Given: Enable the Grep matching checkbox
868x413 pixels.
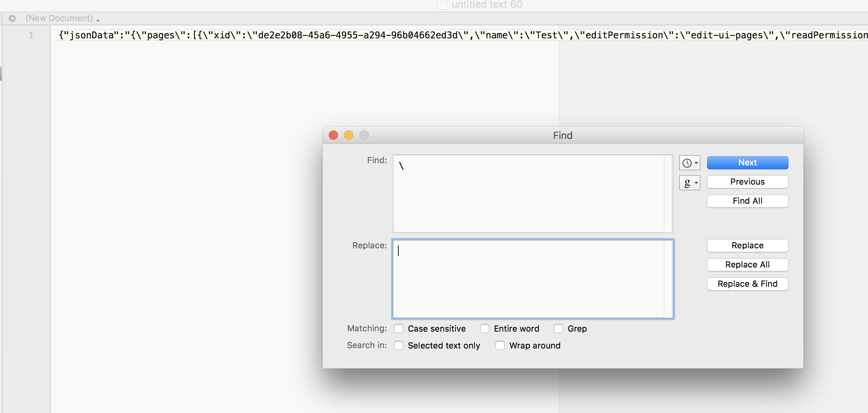Looking at the screenshot, I should (558, 329).
